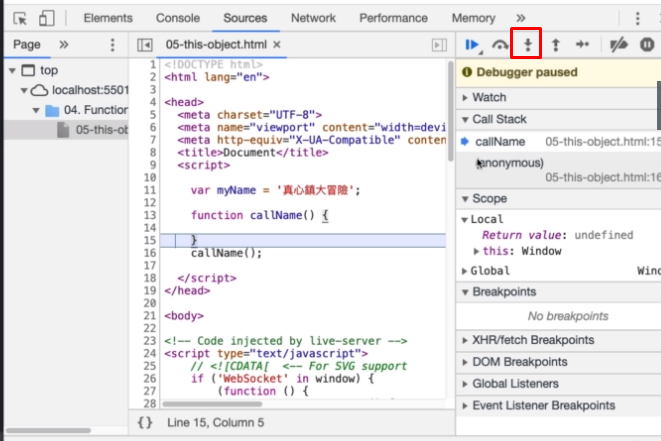Hide the navigator sidebar toggle icon
Screen dimensions: 661x441
pyautogui.click(x=145, y=45)
